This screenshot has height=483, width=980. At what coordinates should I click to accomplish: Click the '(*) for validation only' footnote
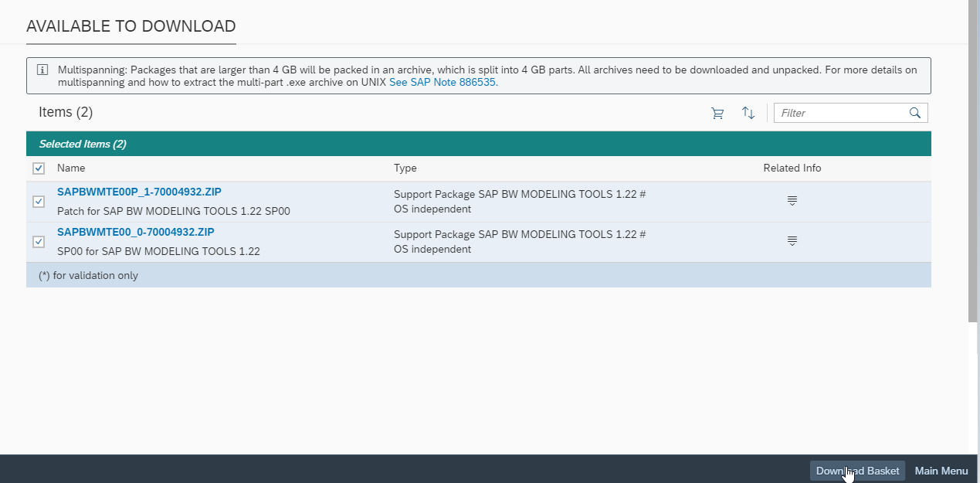point(88,275)
